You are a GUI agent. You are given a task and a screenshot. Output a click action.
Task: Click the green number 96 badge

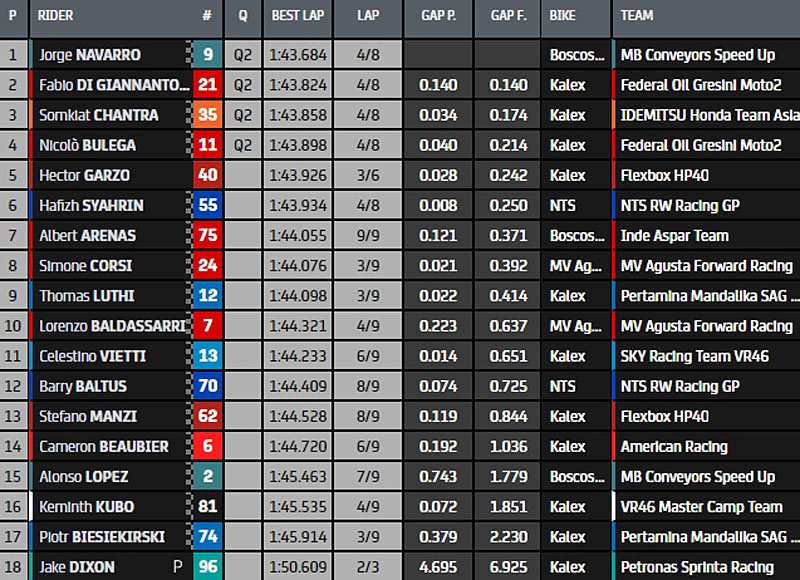tap(208, 567)
